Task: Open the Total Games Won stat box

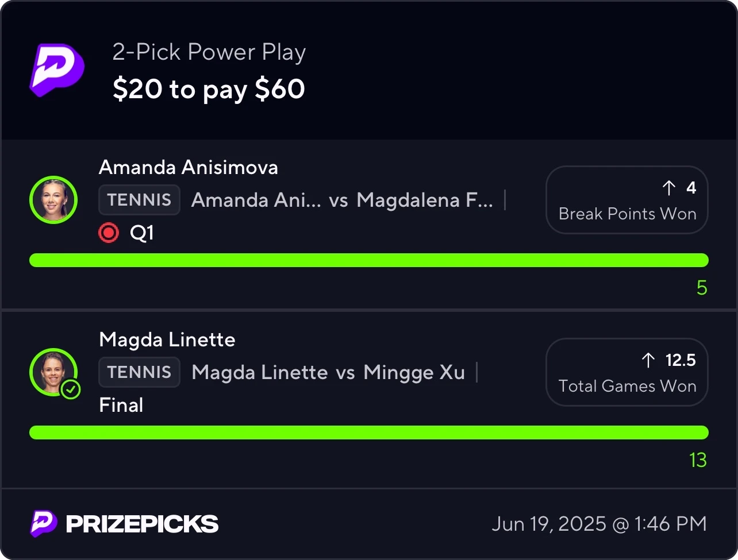Action: coord(627,372)
